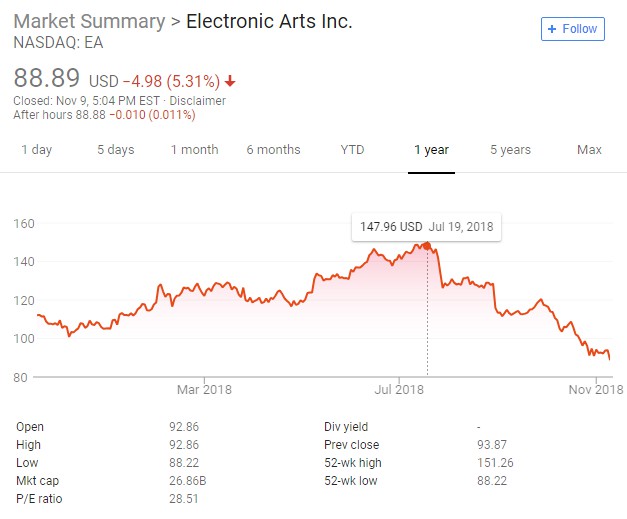Viewport: 627px width, 519px height.
Task: Open the Disclaimer link
Action: click(198, 101)
